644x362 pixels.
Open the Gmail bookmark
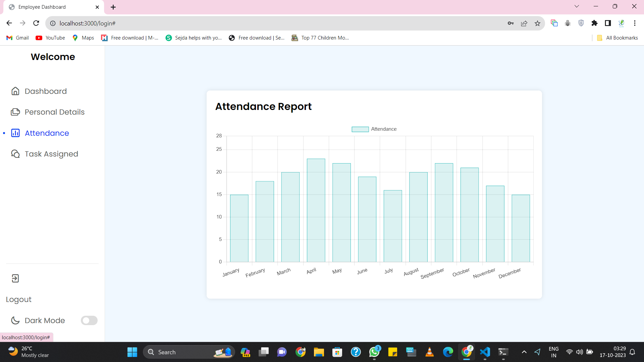[x=18, y=38]
